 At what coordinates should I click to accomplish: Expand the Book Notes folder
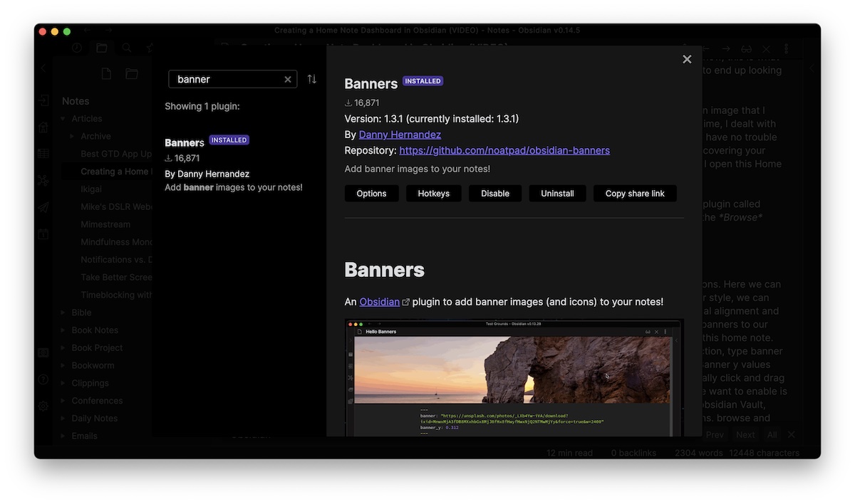(x=63, y=330)
